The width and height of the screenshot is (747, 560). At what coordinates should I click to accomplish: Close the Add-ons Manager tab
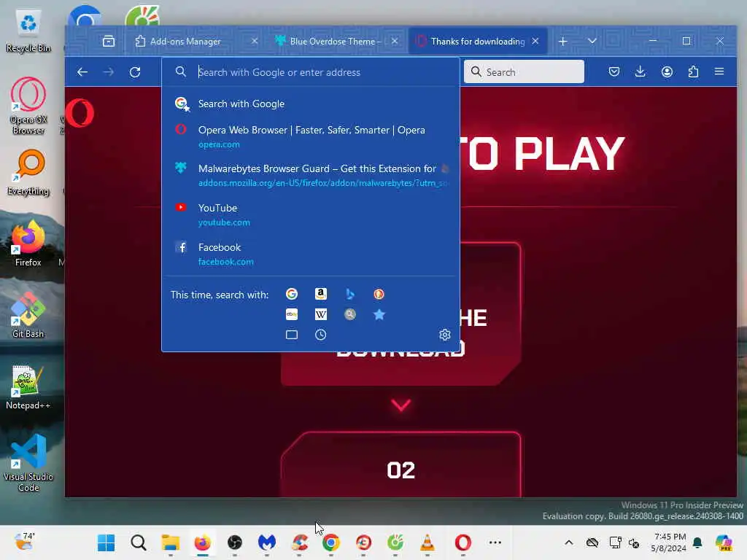255,42
